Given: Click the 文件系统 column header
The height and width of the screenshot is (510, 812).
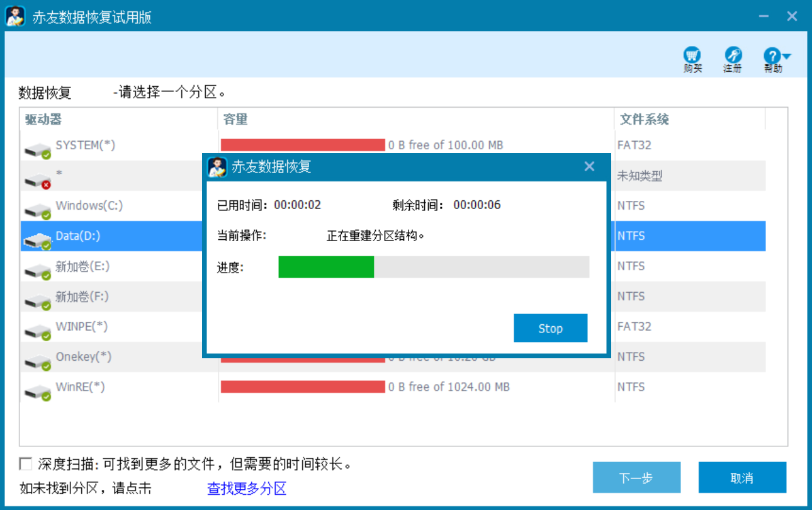Looking at the screenshot, I should 690,119.
